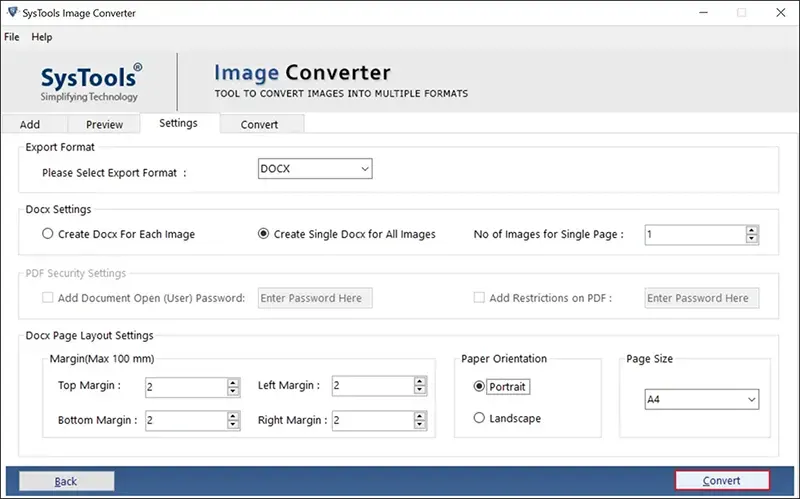800x499 pixels.
Task: Decrease the Right Margin value
Action: click(420, 425)
